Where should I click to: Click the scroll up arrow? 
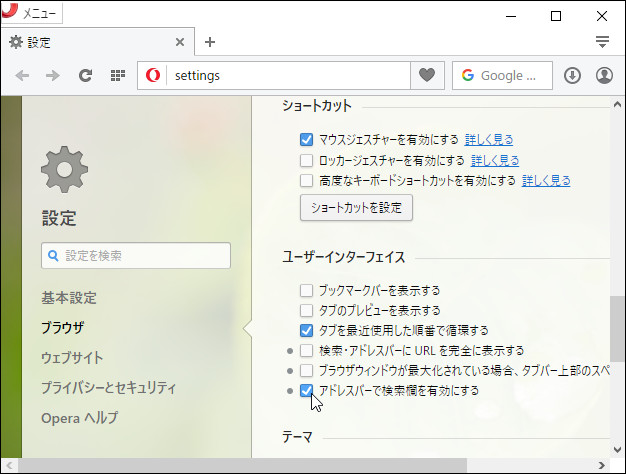(617, 105)
